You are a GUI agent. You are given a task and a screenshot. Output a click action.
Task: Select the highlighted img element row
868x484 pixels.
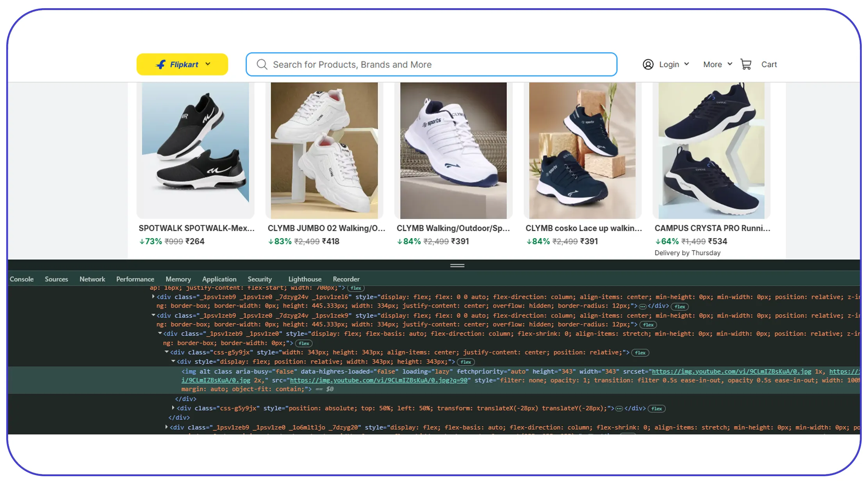(x=434, y=380)
